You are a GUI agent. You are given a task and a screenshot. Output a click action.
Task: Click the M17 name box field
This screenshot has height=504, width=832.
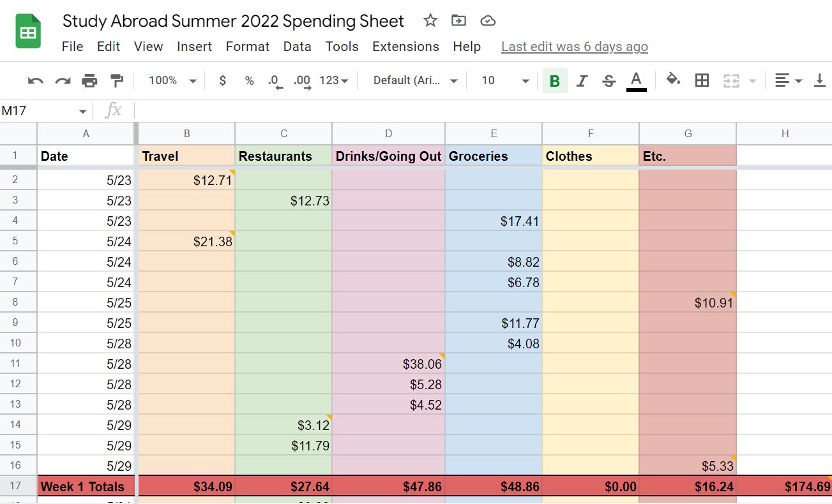point(38,111)
